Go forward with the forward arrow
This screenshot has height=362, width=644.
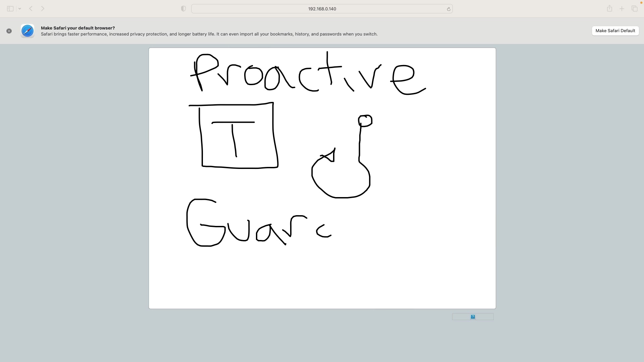[x=43, y=9]
